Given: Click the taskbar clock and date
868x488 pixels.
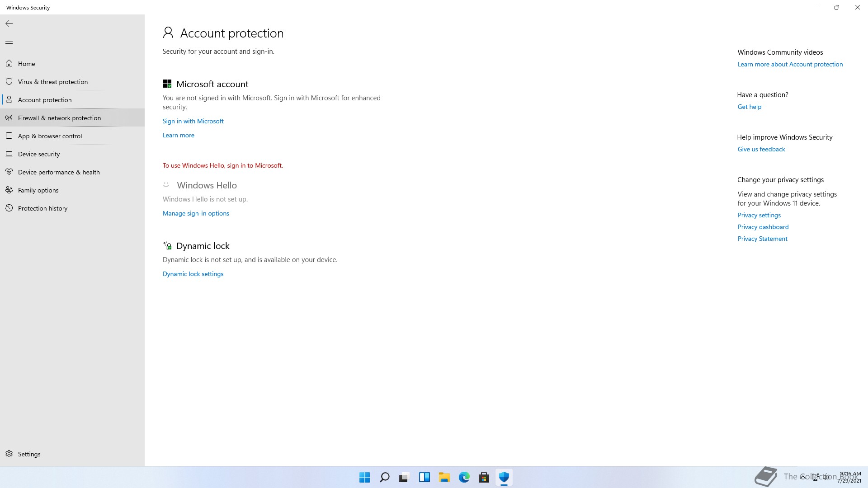Looking at the screenshot, I should pos(849,477).
